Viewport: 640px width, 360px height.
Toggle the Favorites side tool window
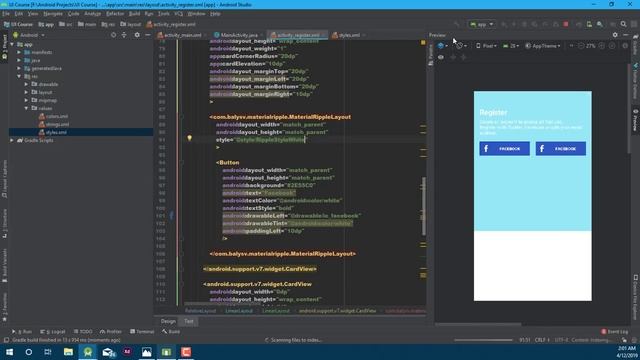4,307
